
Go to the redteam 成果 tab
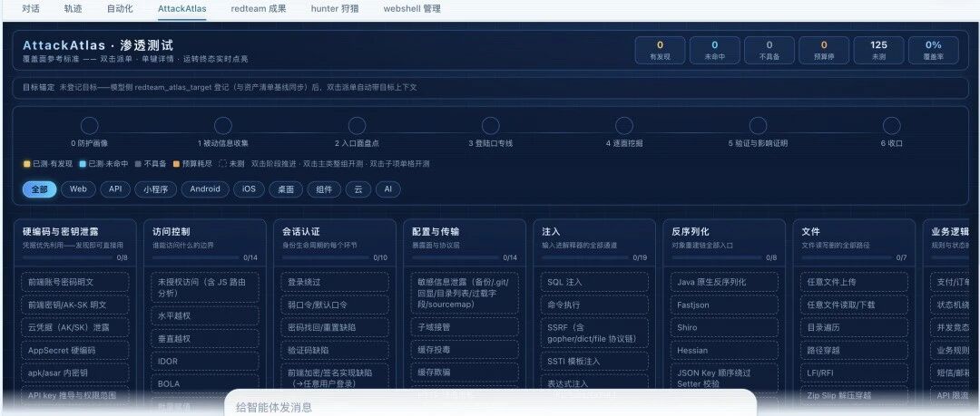pyautogui.click(x=258, y=9)
